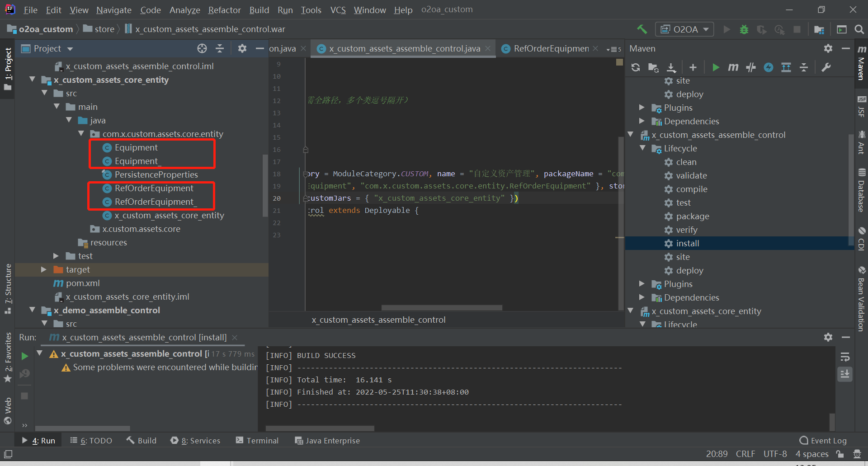Toggle Skip Tests mode in the Maven toolbar
Screen dimensions: 868x466
pyautogui.click(x=769, y=67)
